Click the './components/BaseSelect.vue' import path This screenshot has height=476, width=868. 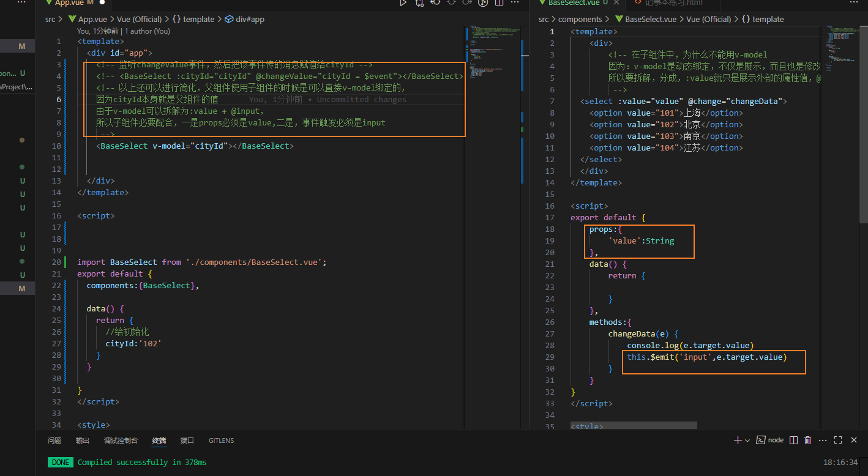(255, 262)
